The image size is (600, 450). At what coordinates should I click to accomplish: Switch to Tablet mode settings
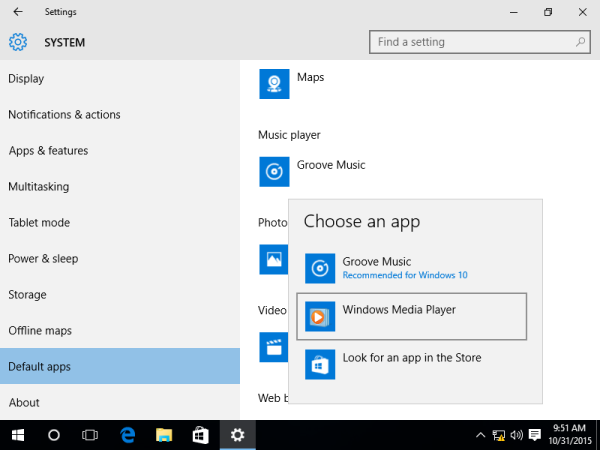(120, 222)
